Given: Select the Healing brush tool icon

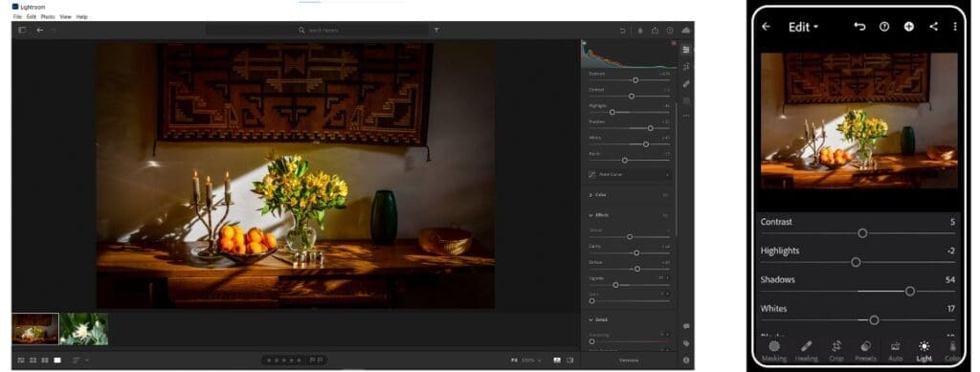Looking at the screenshot, I should tap(686, 83).
